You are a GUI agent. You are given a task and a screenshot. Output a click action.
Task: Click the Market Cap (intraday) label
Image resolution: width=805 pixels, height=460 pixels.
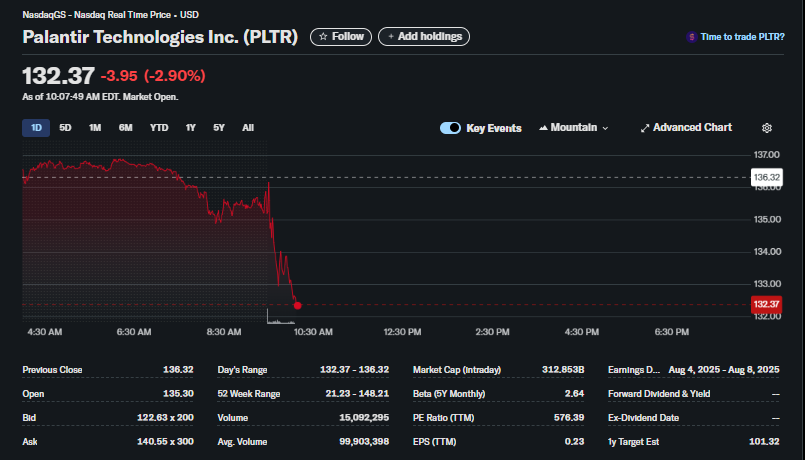pos(457,370)
